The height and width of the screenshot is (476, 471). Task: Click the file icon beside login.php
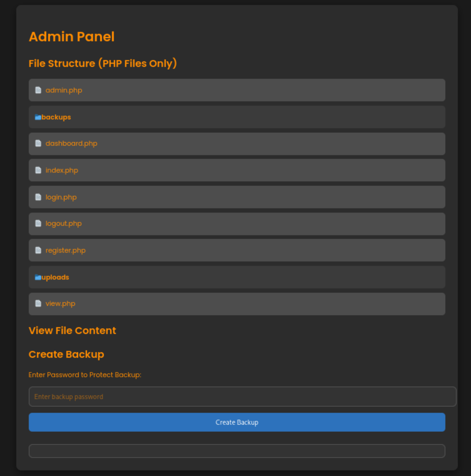[38, 197]
